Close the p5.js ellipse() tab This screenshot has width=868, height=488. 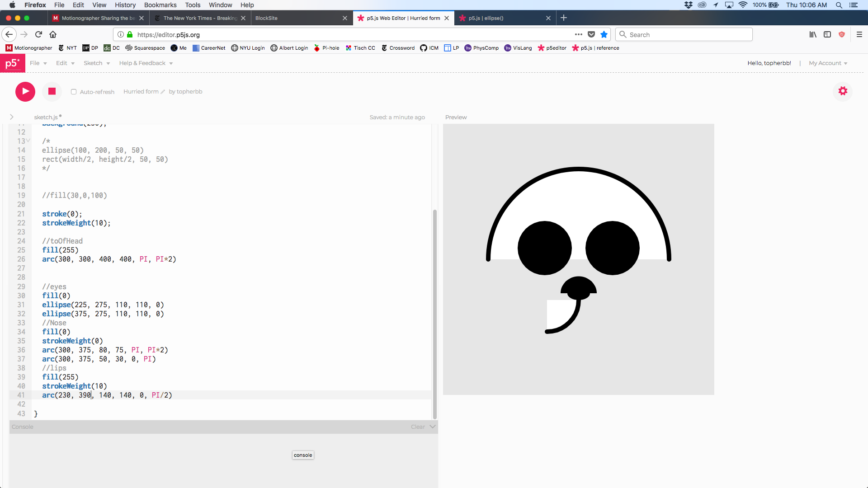click(548, 18)
